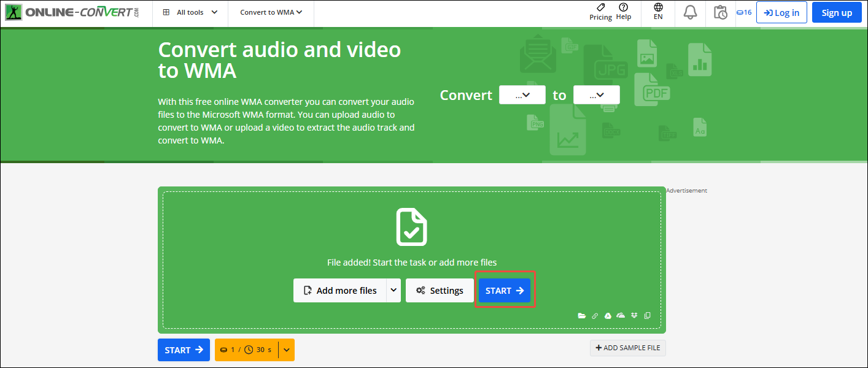
Task: View conversion history with the clipboard-clock icon
Action: [x=720, y=12]
